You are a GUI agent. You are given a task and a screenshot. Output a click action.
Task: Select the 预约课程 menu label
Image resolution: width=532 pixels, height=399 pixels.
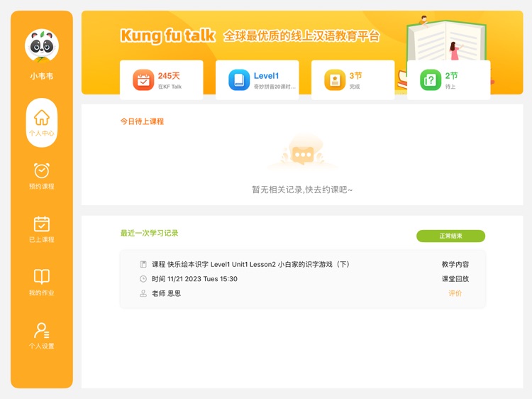[x=42, y=186]
